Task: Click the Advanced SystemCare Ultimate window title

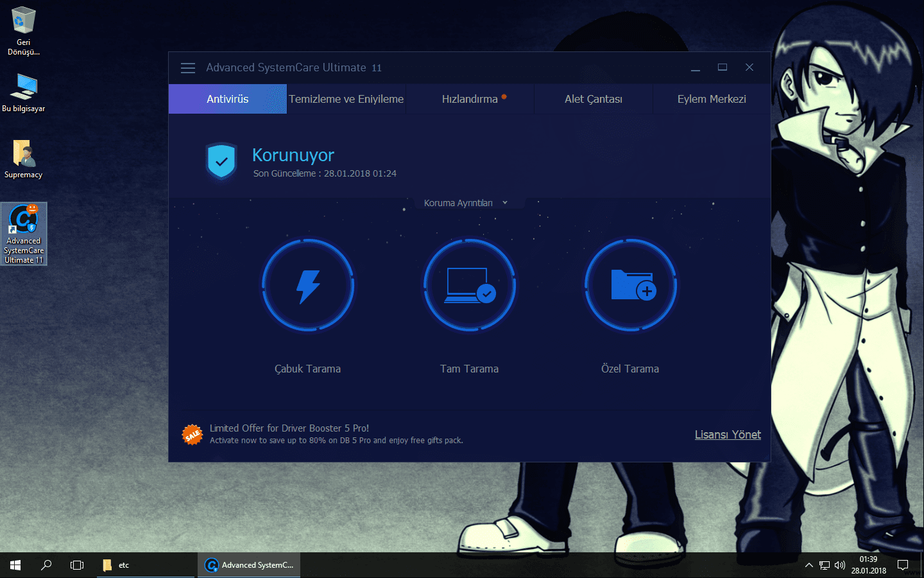Action: (294, 67)
